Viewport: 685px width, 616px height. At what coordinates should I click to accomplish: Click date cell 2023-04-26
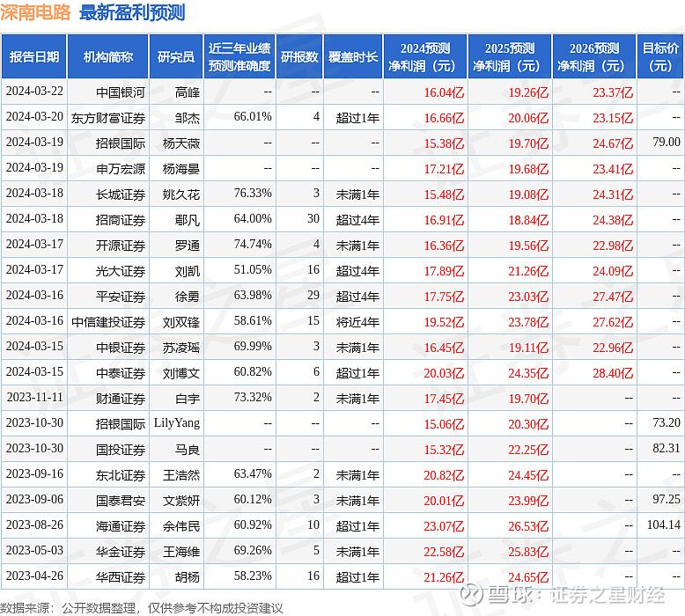point(34,576)
